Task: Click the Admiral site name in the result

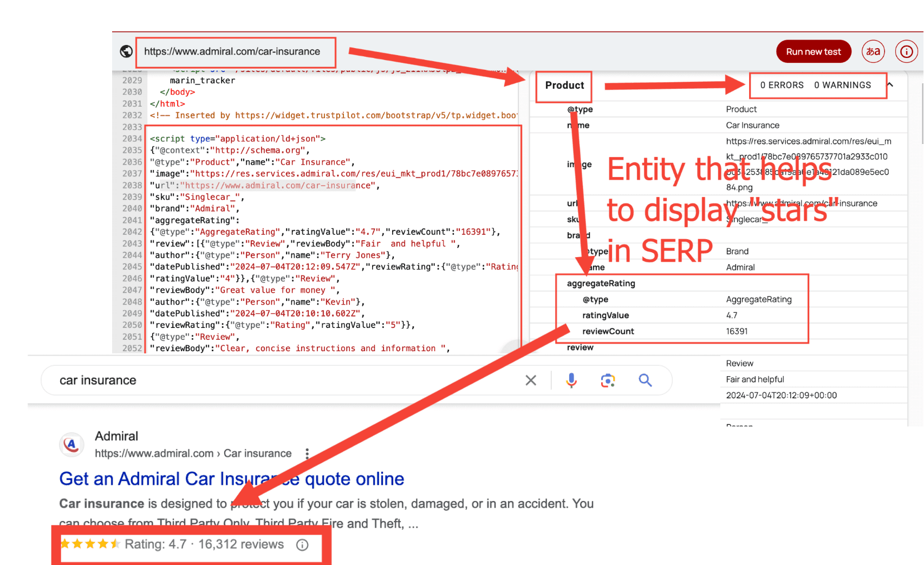Action: click(116, 436)
